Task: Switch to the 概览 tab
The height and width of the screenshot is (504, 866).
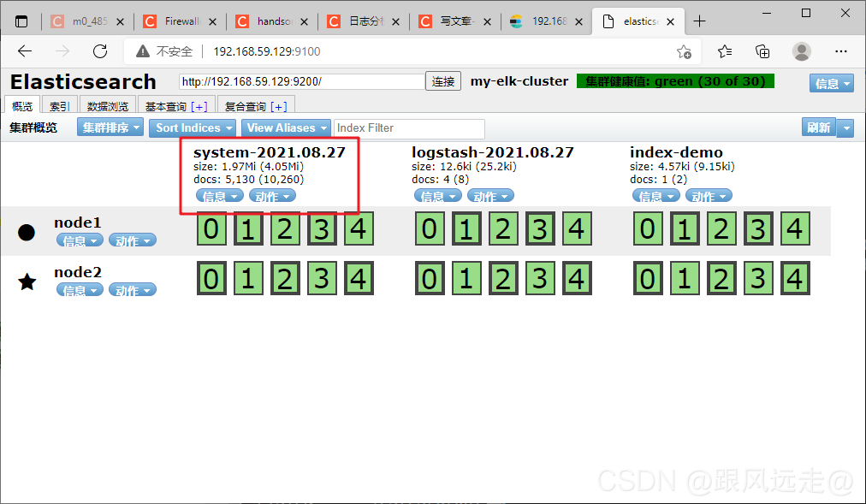Action: point(22,105)
